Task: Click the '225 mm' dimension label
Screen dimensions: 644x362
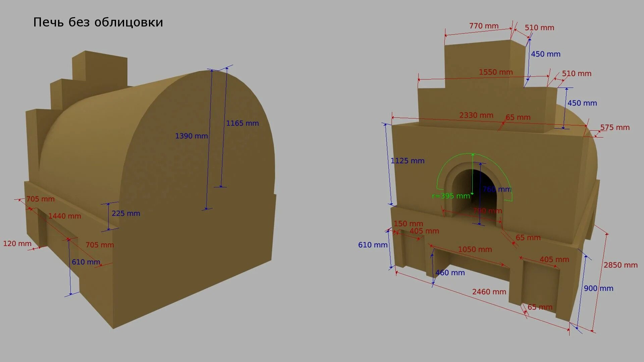Action: (126, 213)
